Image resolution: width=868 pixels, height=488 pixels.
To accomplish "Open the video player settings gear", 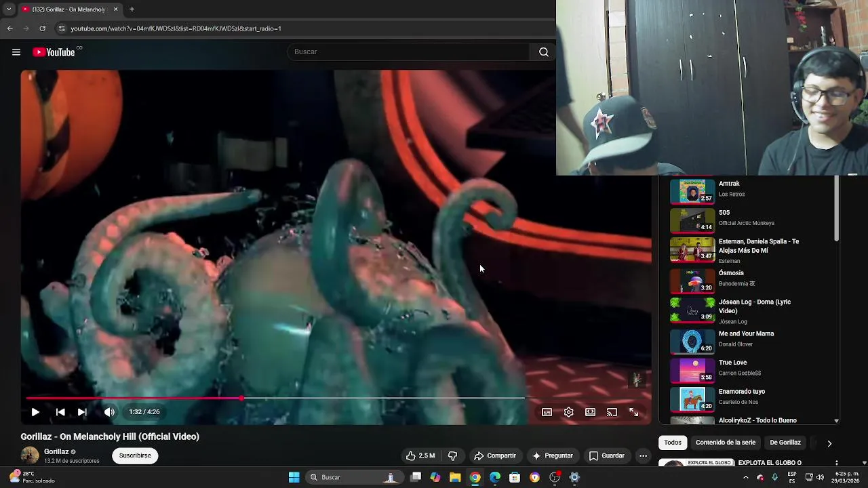I will [569, 412].
